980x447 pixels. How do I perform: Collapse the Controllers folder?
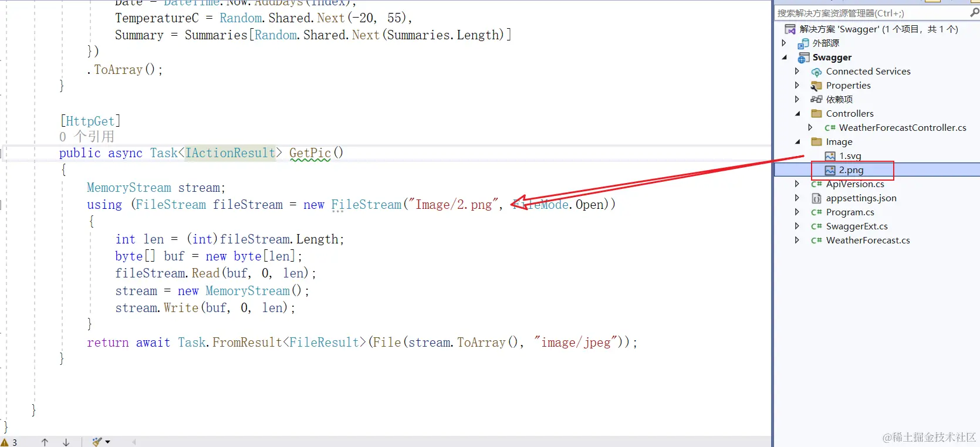coord(797,114)
